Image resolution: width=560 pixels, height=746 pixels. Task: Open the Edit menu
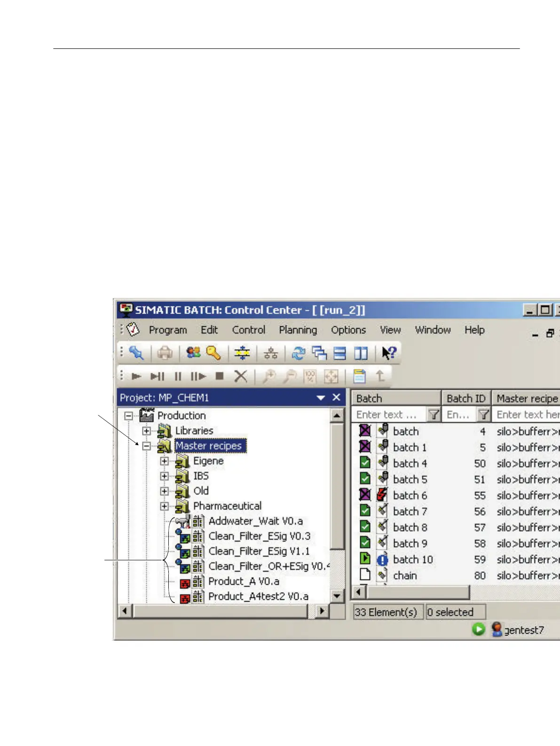pyautogui.click(x=209, y=330)
